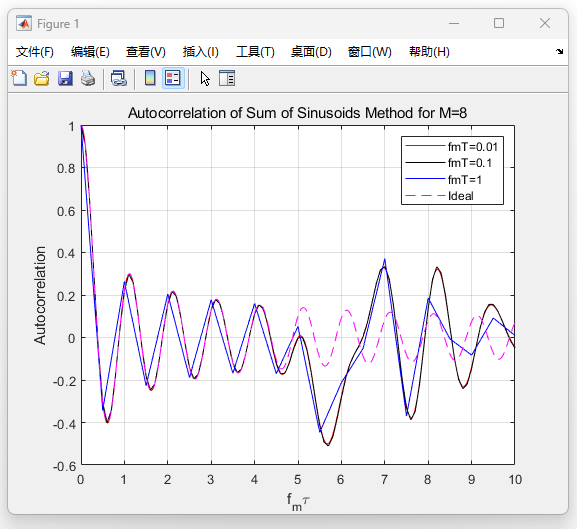This screenshot has height=529, width=577.
Task: Insert a colorbar with the toolbar icon
Action: click(x=150, y=78)
